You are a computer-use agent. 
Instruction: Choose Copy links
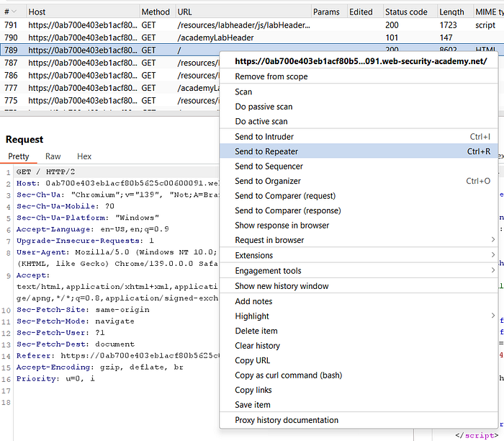point(359,390)
